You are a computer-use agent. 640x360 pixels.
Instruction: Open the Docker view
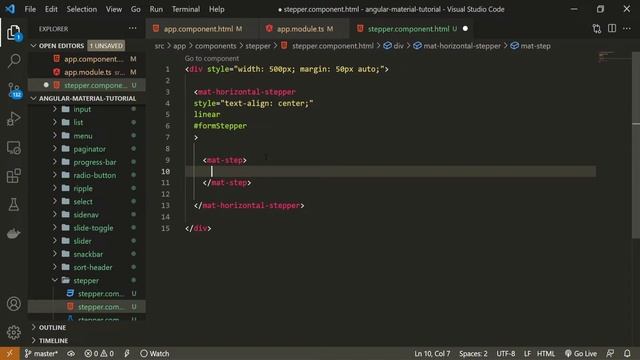point(13,233)
